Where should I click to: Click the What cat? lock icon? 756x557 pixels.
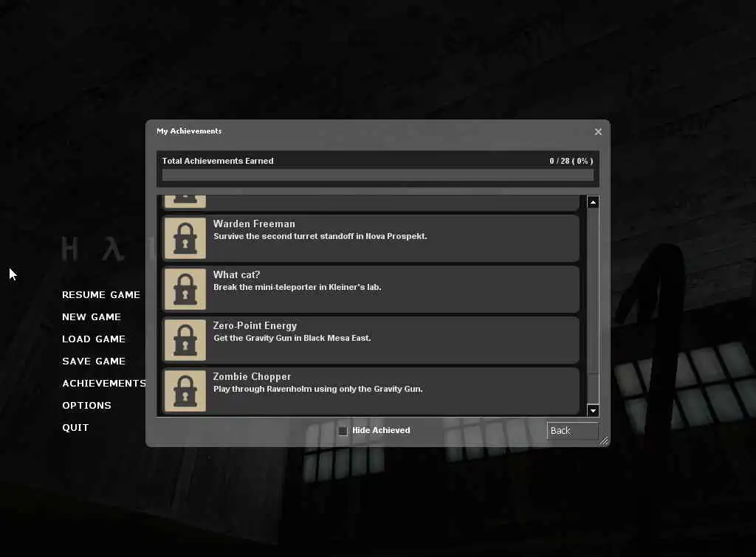click(185, 289)
